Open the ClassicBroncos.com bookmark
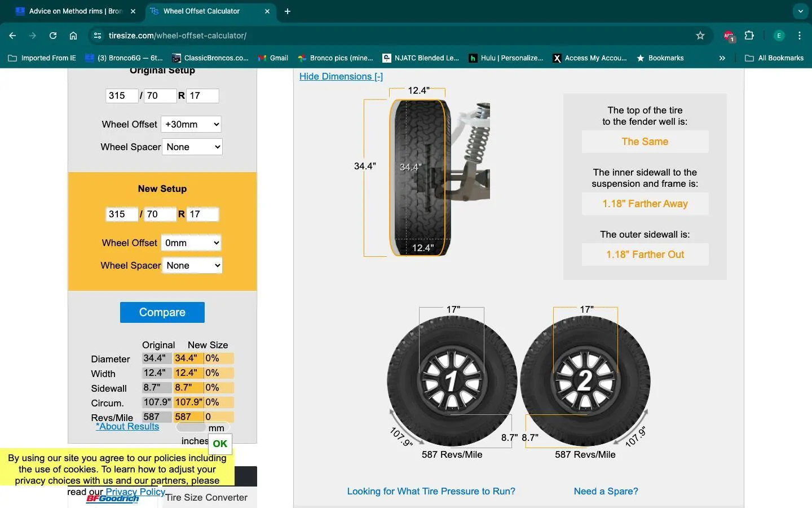 (210, 58)
